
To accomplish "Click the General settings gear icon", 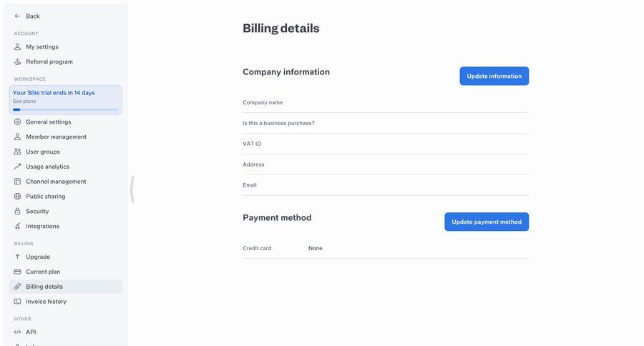I will [18, 122].
